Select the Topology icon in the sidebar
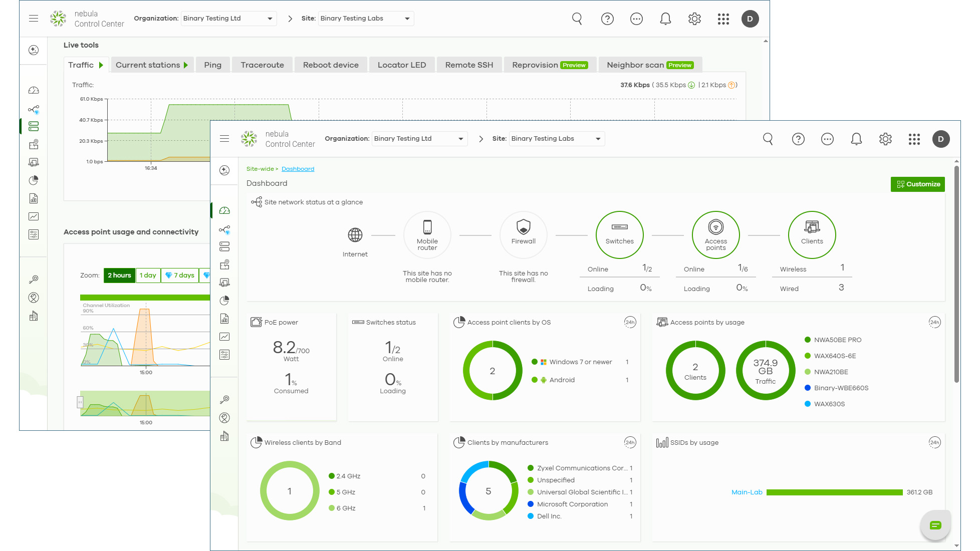 point(224,230)
